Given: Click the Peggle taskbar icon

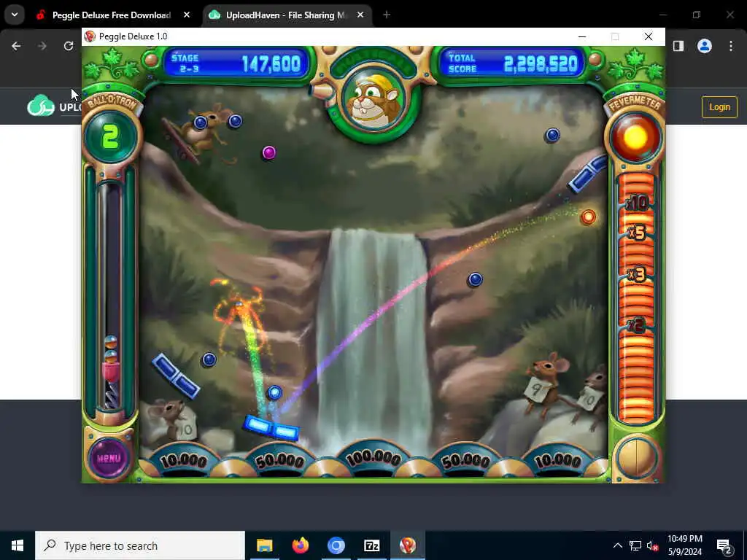Looking at the screenshot, I should (x=407, y=545).
